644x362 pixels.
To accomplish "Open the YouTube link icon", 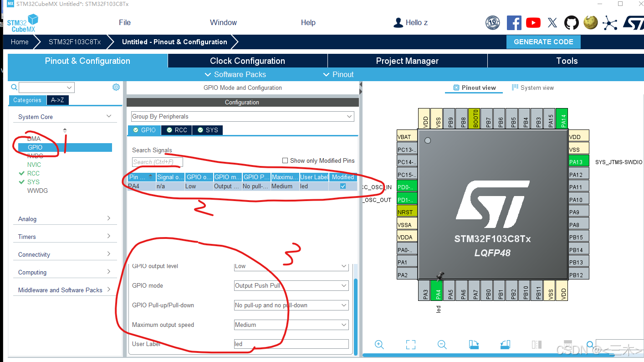I will point(533,22).
